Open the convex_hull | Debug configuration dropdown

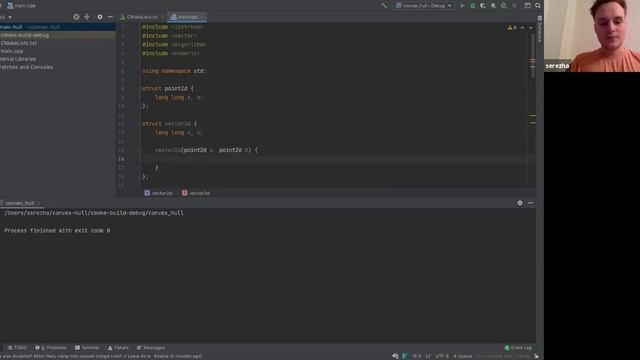click(x=424, y=6)
